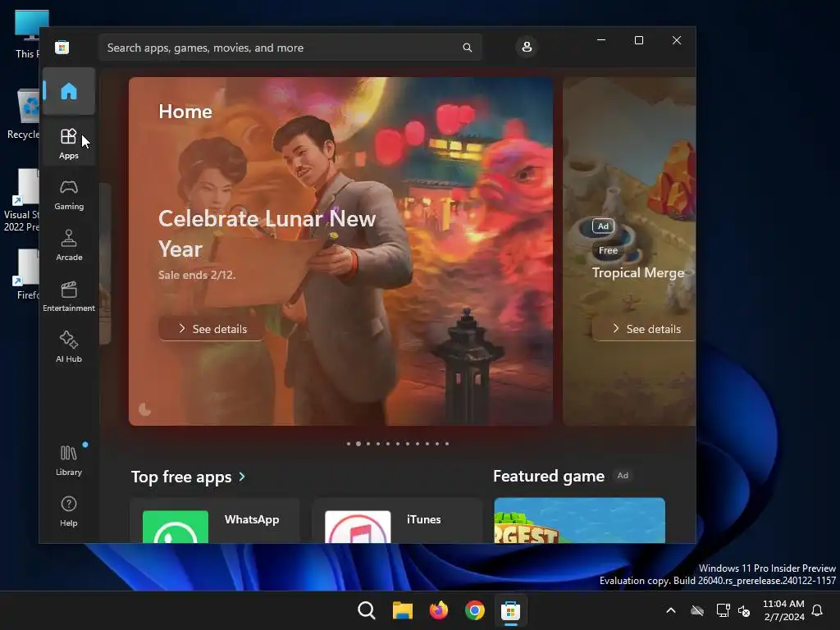The height and width of the screenshot is (630, 840).
Task: Click the OneDrive cloud tray icon
Action: coord(697,610)
